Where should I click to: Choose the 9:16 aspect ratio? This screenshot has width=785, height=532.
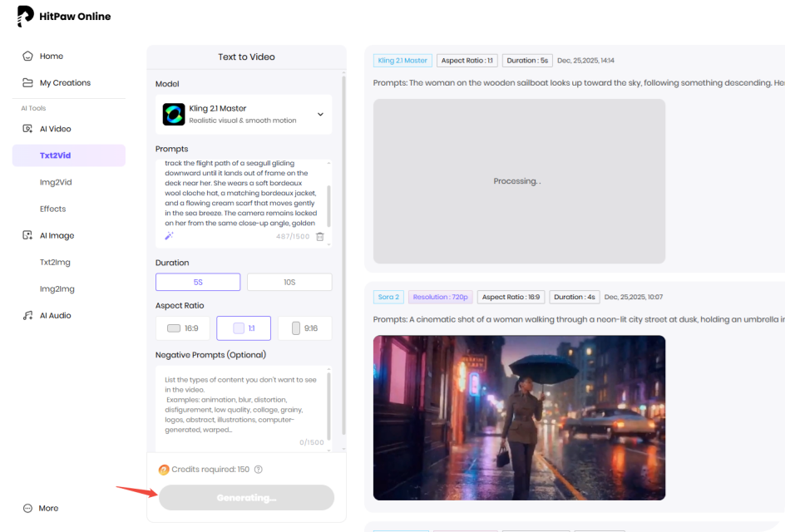[304, 328]
